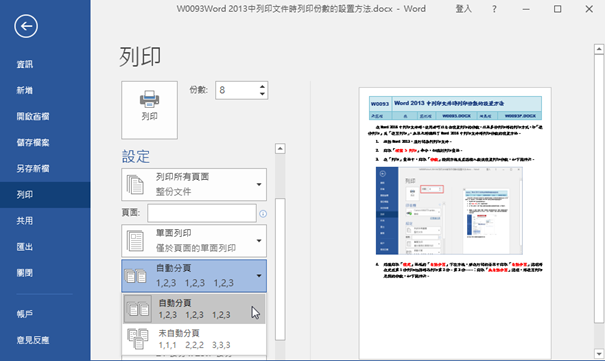The height and width of the screenshot is (361, 605).
Task: Click the page info icon beside pages field
Action: (x=263, y=214)
